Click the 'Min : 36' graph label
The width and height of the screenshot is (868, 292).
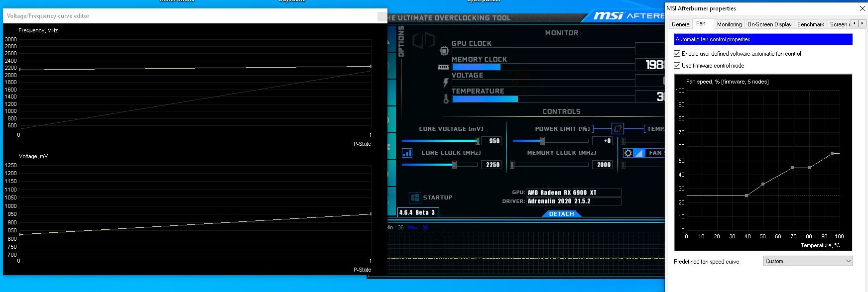pyautogui.click(x=395, y=227)
